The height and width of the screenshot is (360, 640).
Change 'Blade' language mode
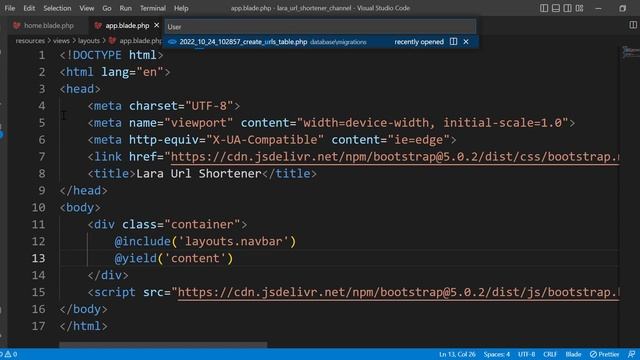click(x=573, y=354)
